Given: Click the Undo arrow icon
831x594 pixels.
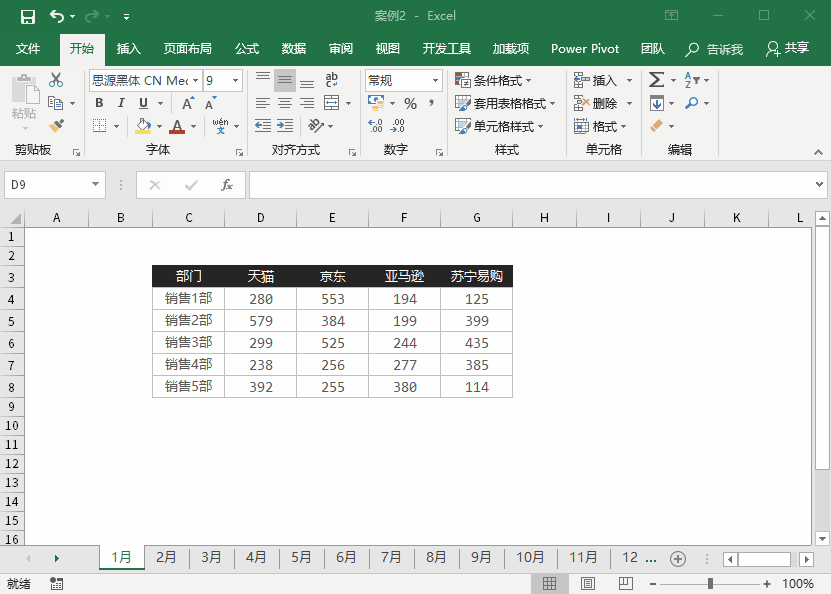Looking at the screenshot, I should pyautogui.click(x=57, y=16).
